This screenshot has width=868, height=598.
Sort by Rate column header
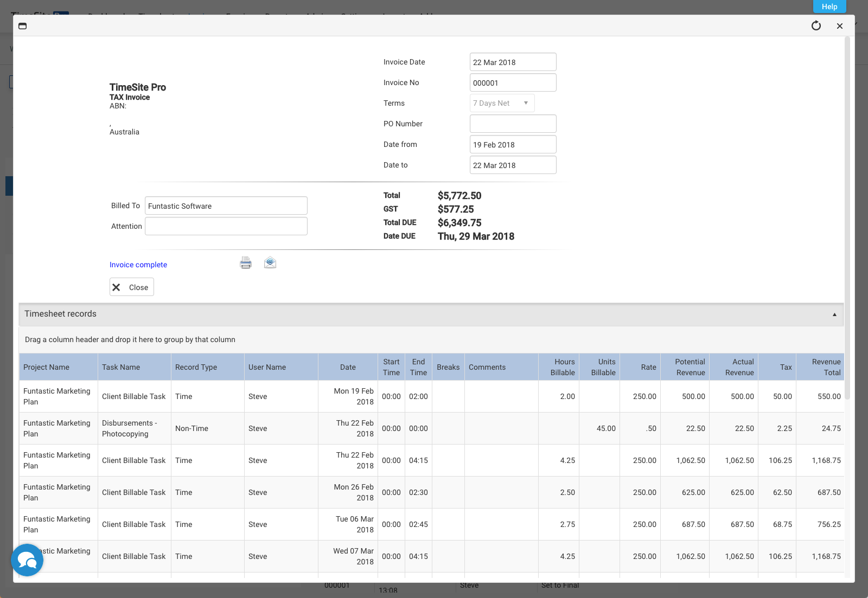pos(640,367)
